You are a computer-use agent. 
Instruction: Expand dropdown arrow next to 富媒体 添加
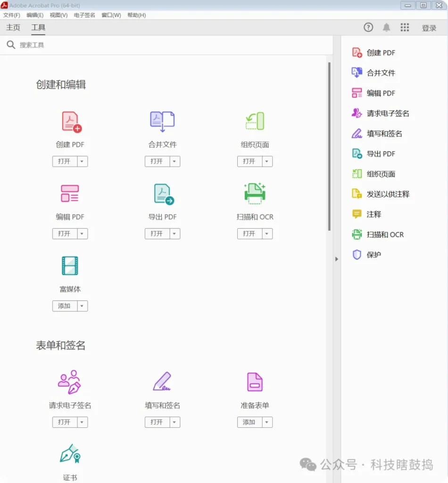(82, 306)
